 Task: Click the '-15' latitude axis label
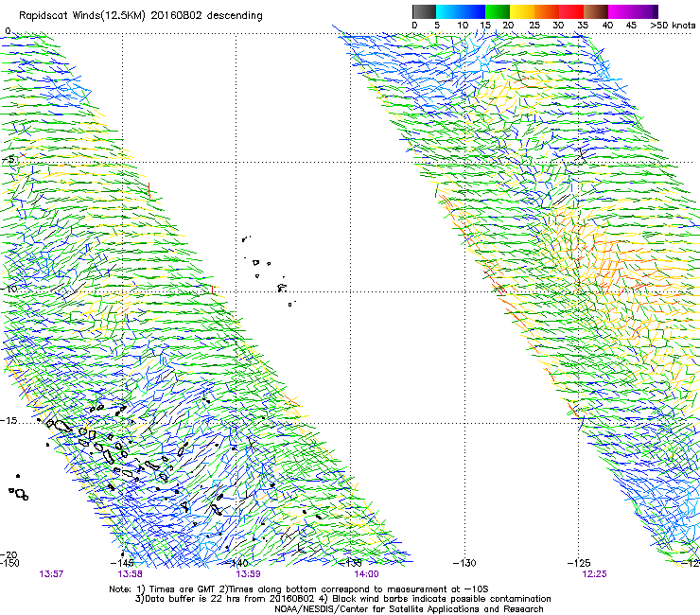(9, 420)
